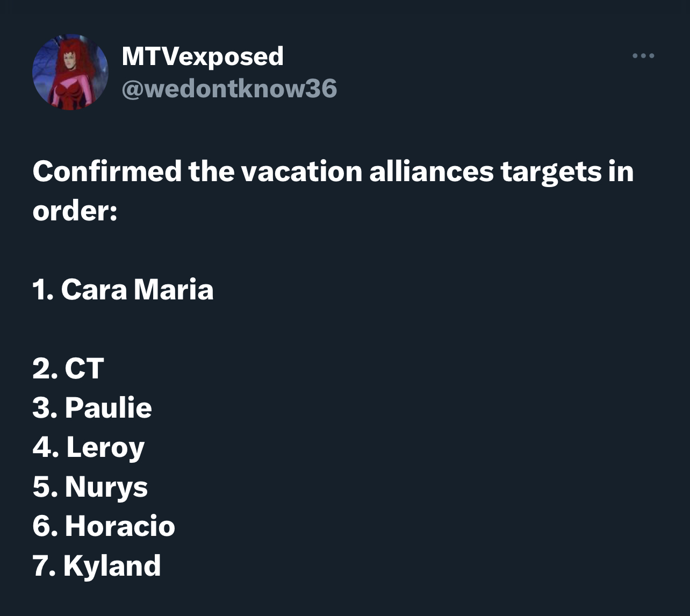The height and width of the screenshot is (616, 690).
Task: Open the three-dot more options menu
Action: 643,56
